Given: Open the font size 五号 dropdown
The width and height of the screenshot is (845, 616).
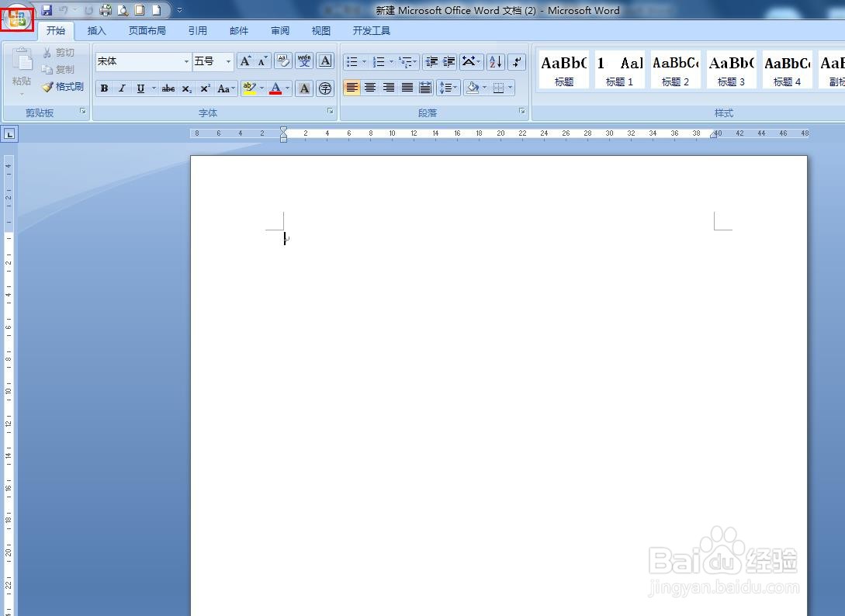Looking at the screenshot, I should (x=228, y=61).
